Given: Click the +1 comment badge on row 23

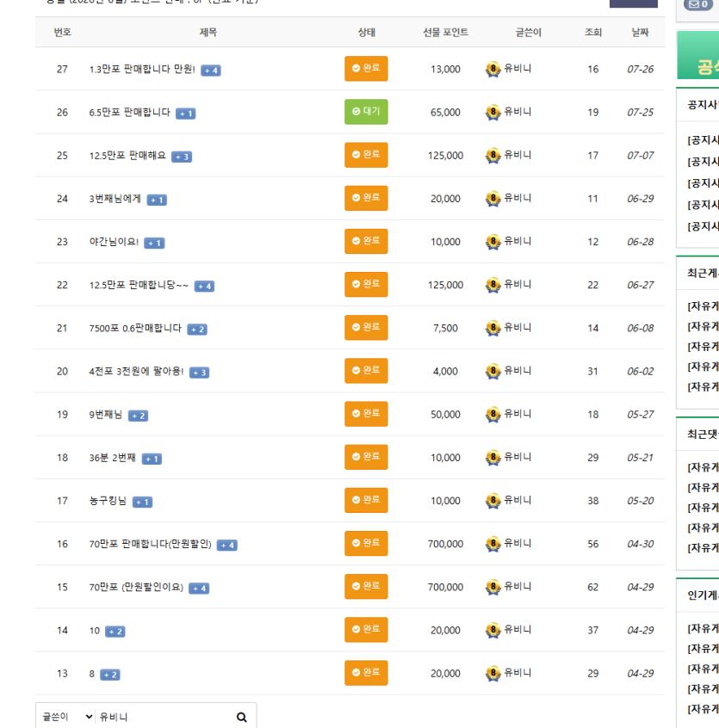Looking at the screenshot, I should (154, 244).
